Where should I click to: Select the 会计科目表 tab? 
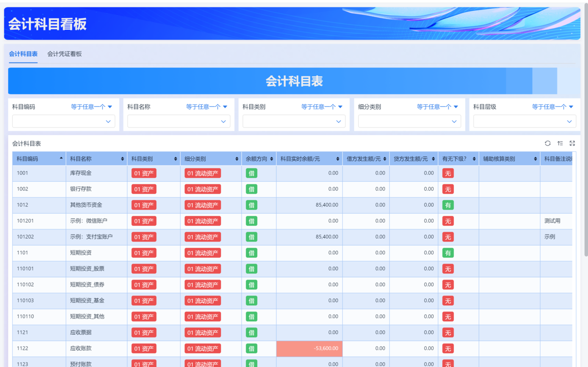[23, 54]
